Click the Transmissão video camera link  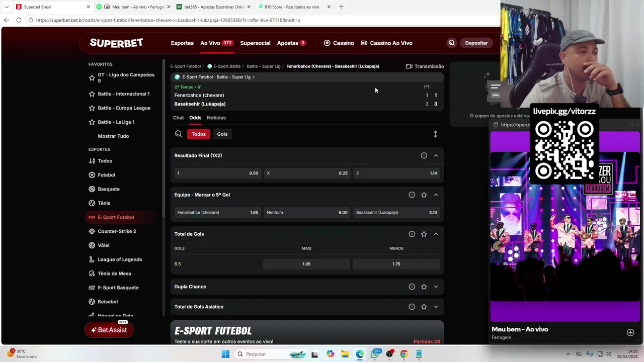click(x=425, y=66)
